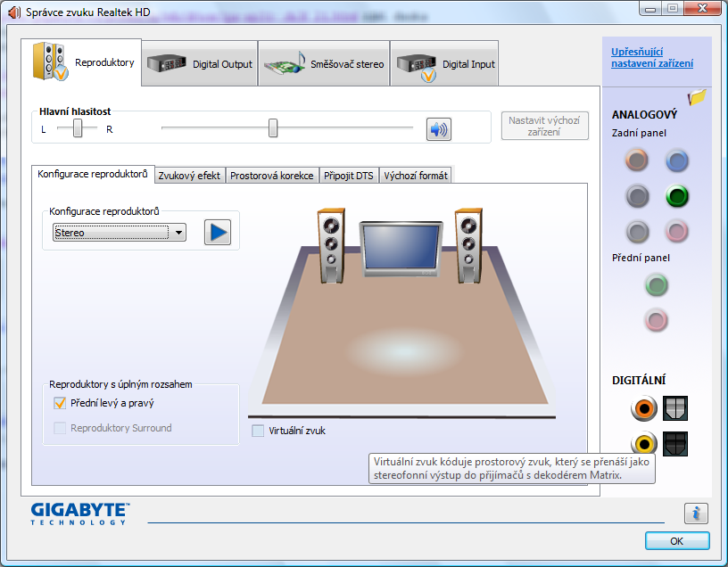
Task: Click the light grey rear panel jack
Action: (x=637, y=231)
